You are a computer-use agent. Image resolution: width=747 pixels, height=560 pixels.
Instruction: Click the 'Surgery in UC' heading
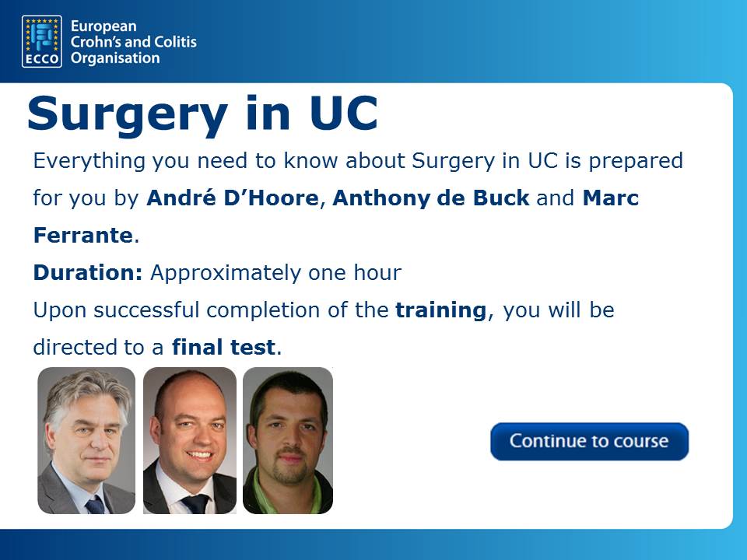click(202, 114)
